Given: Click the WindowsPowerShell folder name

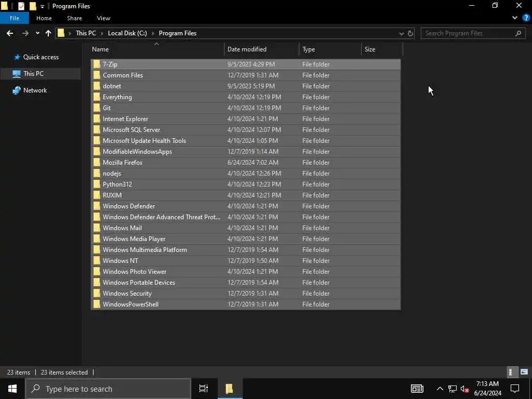Looking at the screenshot, I should click(x=130, y=304).
